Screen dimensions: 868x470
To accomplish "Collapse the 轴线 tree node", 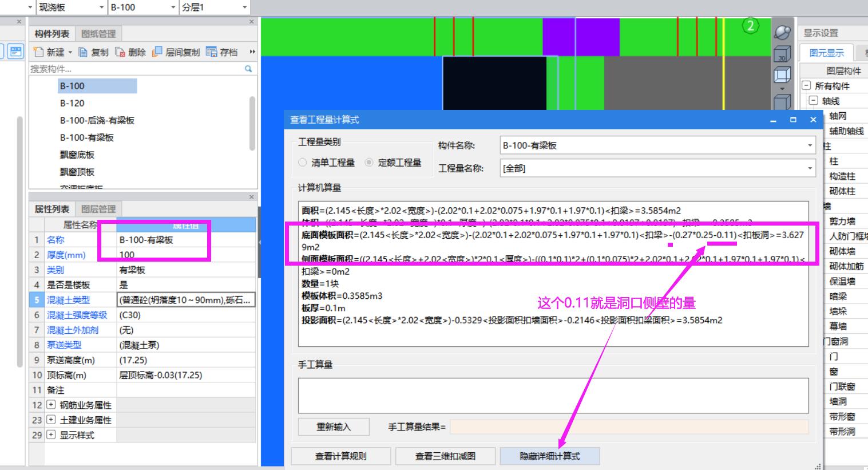I will pyautogui.click(x=813, y=101).
